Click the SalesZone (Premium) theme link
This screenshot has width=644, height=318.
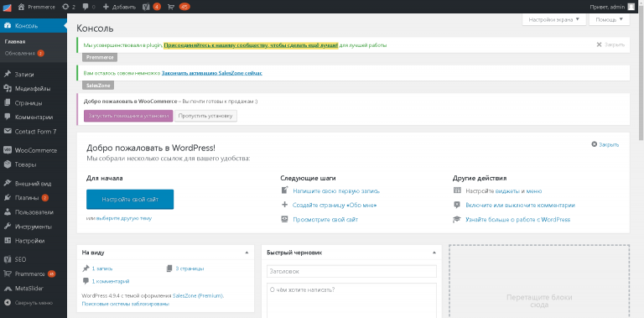[x=198, y=295]
